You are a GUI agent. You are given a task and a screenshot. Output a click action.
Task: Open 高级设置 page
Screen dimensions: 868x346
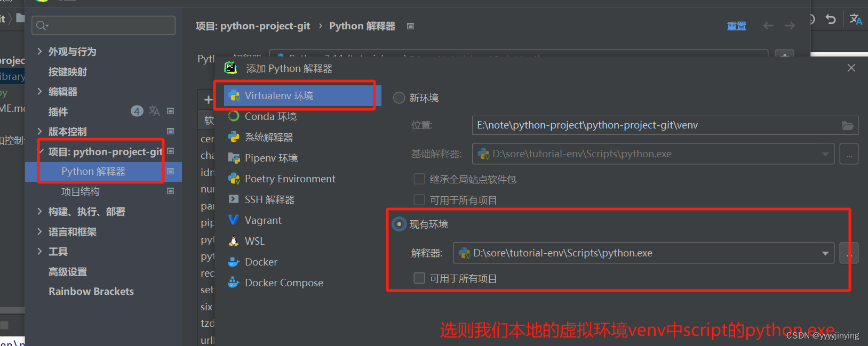point(68,272)
